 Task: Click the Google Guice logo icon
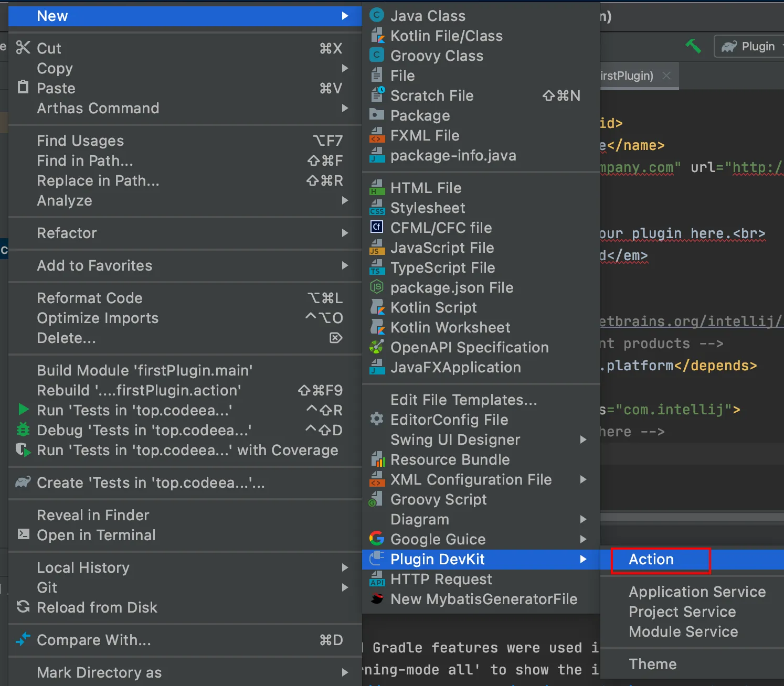377,539
